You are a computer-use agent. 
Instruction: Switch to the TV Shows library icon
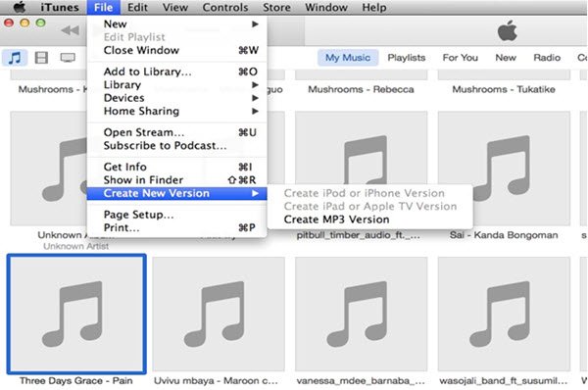pyautogui.click(x=68, y=58)
